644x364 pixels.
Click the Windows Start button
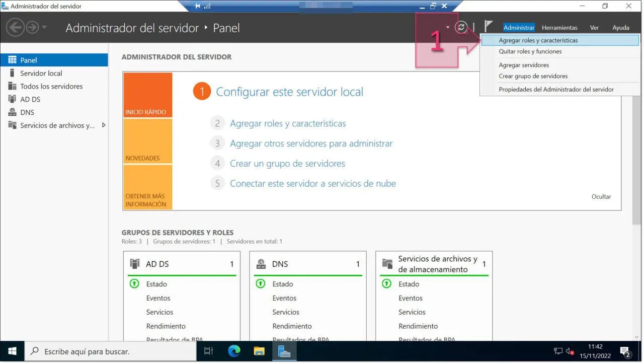[12, 351]
